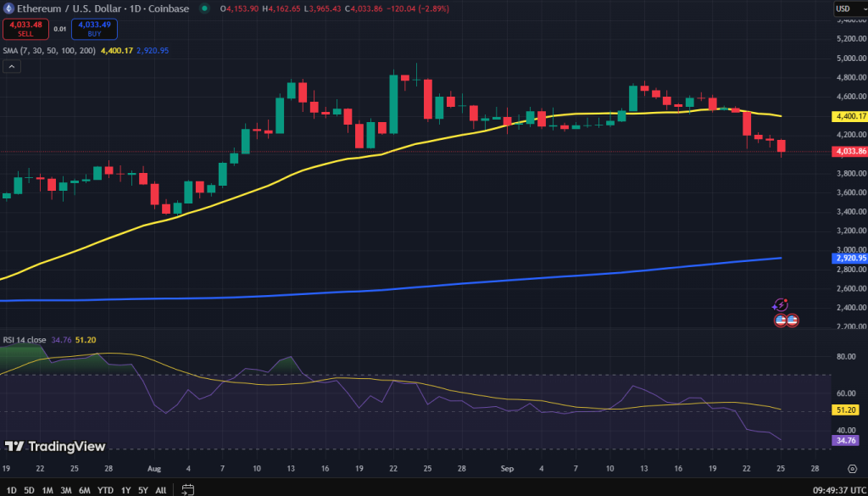868x496 pixels.
Task: Click the left US flag economic event icon
Action: (x=781, y=320)
